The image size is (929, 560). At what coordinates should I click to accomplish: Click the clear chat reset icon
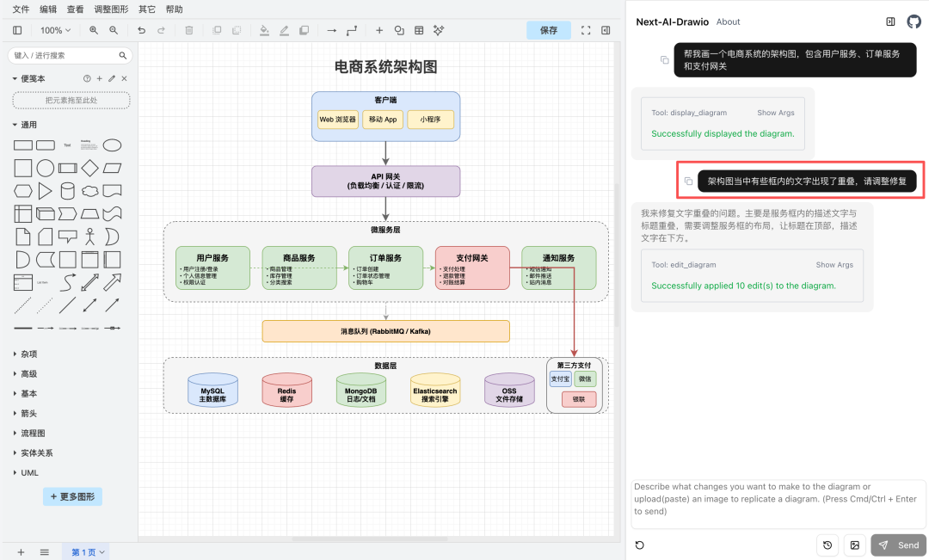(639, 545)
